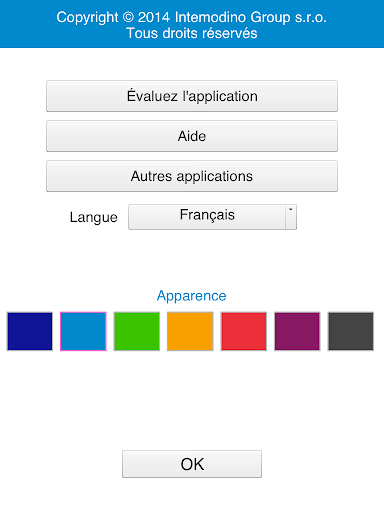Pick the purple theme swatch
384x512 pixels.
[297, 331]
